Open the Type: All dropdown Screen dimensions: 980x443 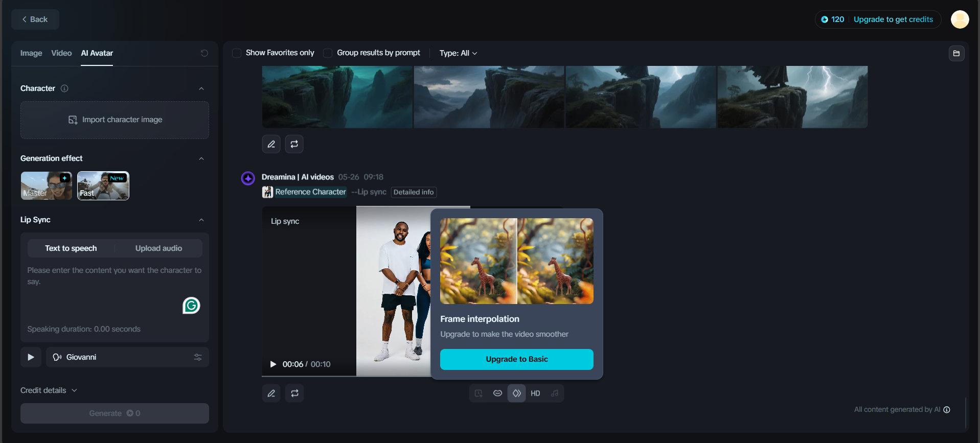point(458,53)
